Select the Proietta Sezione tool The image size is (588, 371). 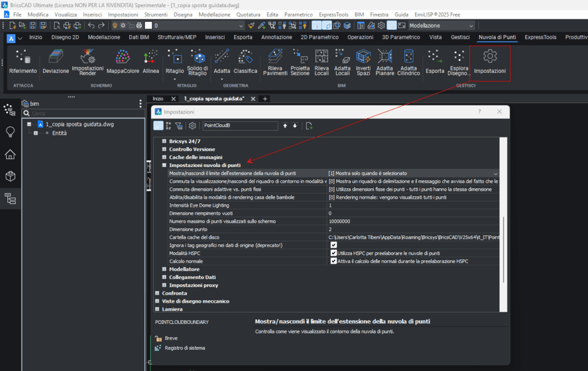[300, 62]
